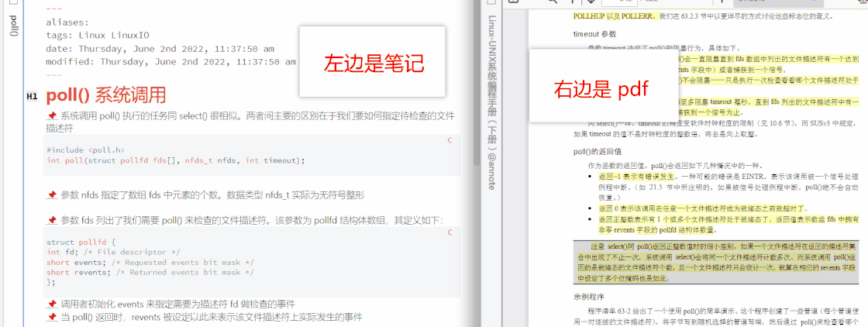Open the pin link before 系统调用 poll() paragraph

[52, 116]
